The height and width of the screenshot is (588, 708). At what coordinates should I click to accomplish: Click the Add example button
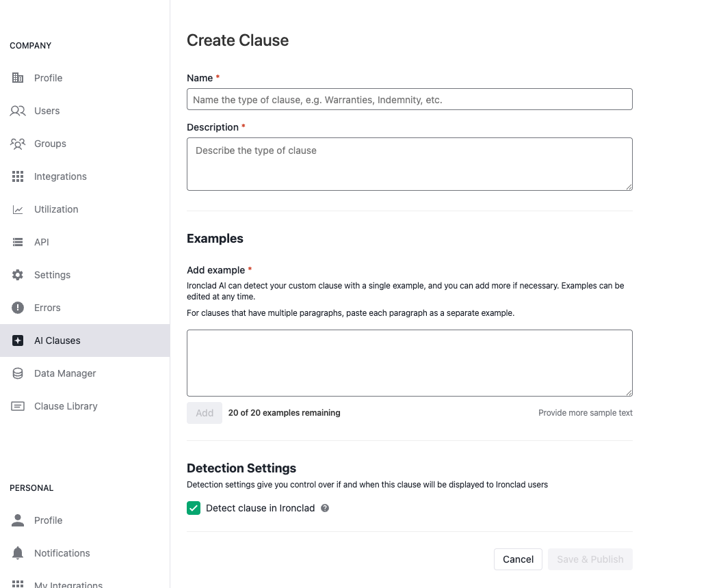205,413
